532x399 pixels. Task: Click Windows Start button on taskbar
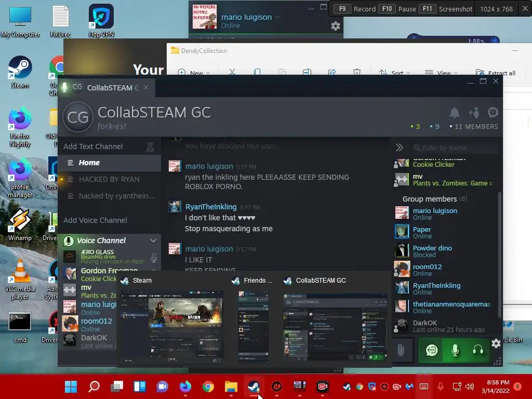pos(71,387)
